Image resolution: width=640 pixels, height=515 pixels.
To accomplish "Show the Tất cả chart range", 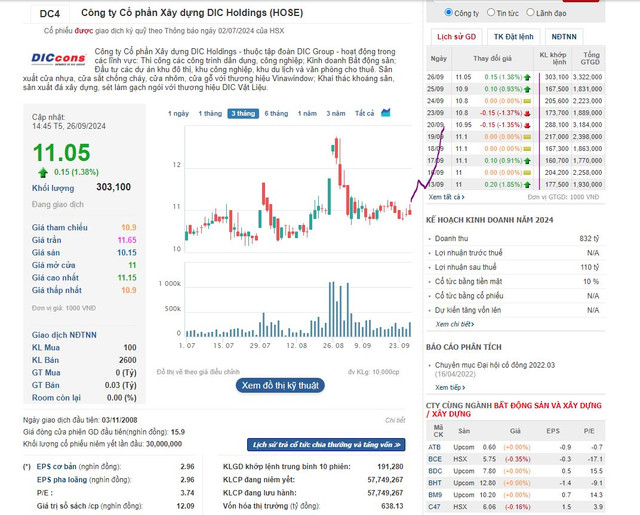I will (364, 113).
